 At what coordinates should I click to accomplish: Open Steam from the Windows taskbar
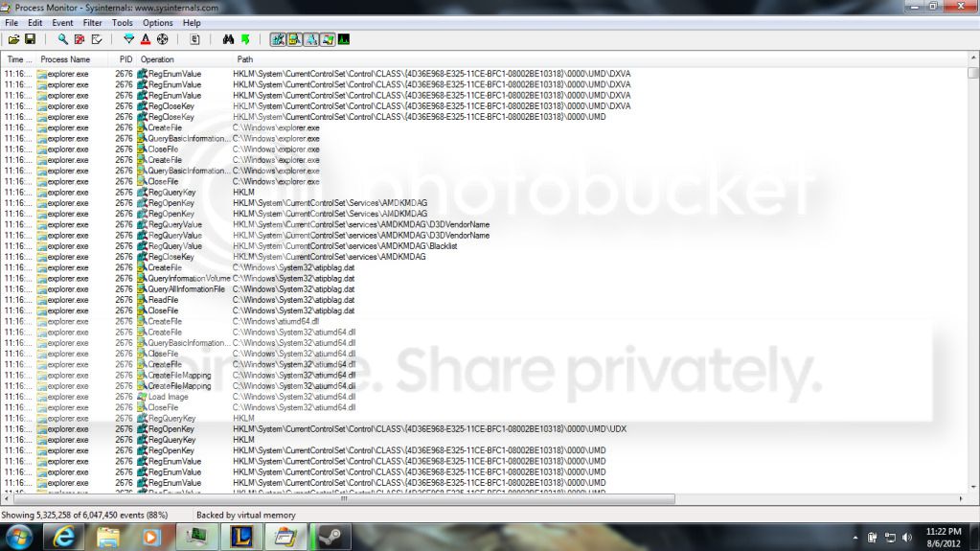tap(329, 537)
